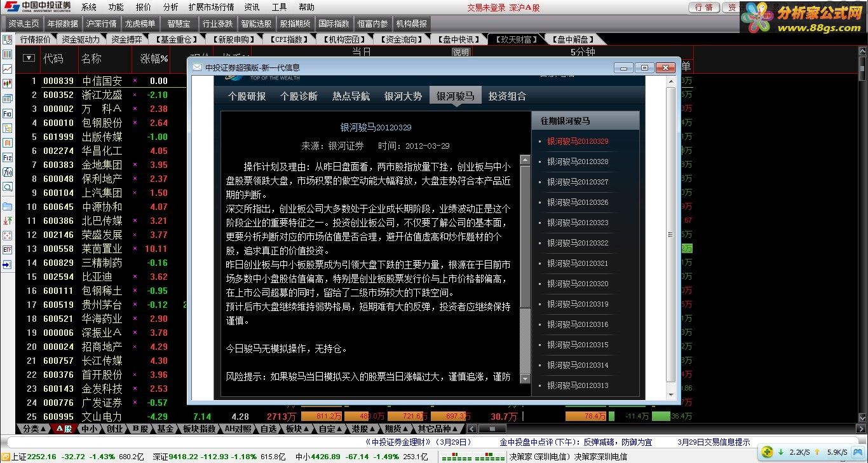Switch to 热点导航 tab in dialog

coord(351,96)
